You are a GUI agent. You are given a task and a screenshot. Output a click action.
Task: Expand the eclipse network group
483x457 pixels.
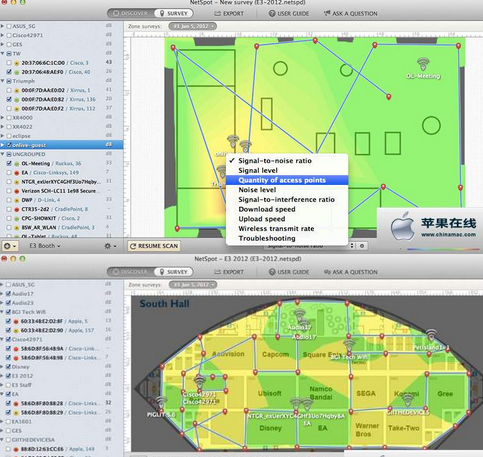coord(3,136)
